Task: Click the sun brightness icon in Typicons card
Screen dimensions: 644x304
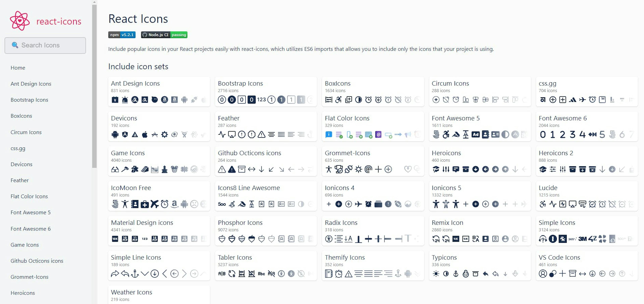Action: pyautogui.click(x=436, y=274)
